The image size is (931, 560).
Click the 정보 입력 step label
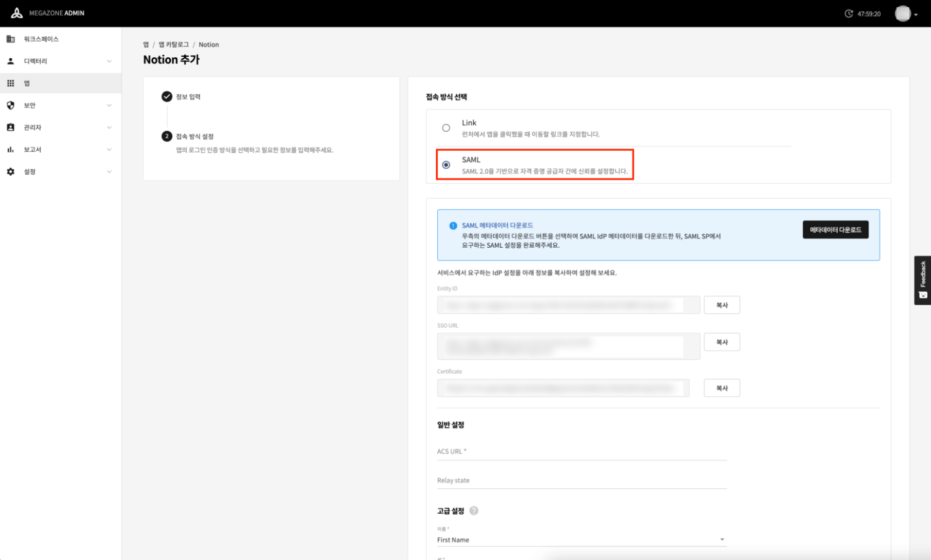(188, 97)
